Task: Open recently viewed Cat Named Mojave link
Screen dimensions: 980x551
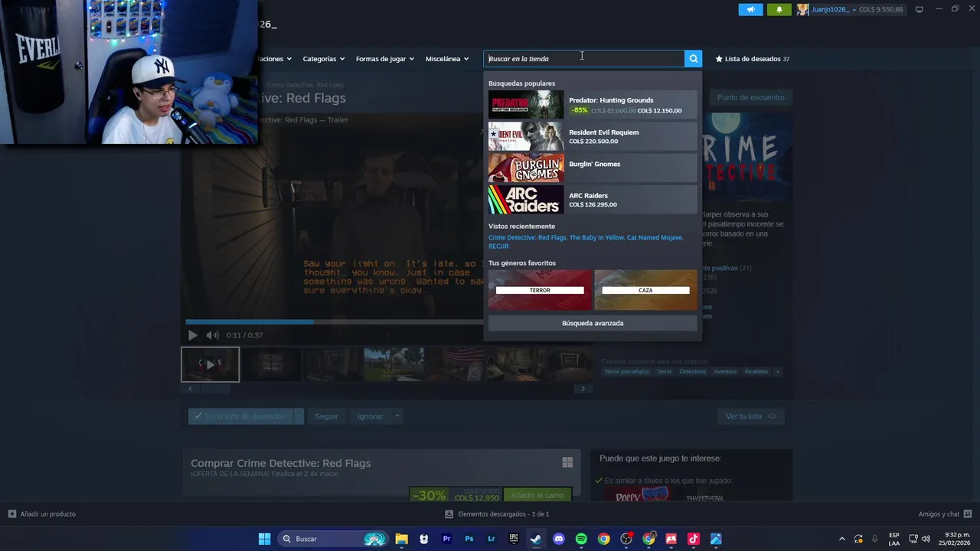Action: tap(655, 237)
